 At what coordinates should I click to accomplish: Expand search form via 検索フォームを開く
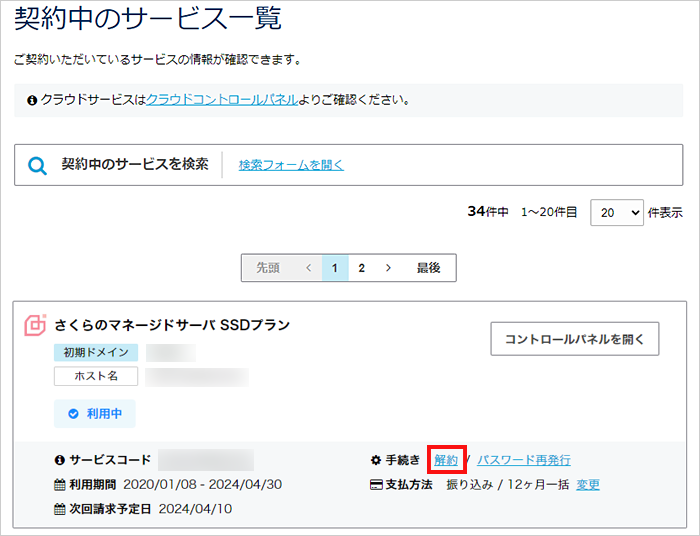click(x=291, y=165)
